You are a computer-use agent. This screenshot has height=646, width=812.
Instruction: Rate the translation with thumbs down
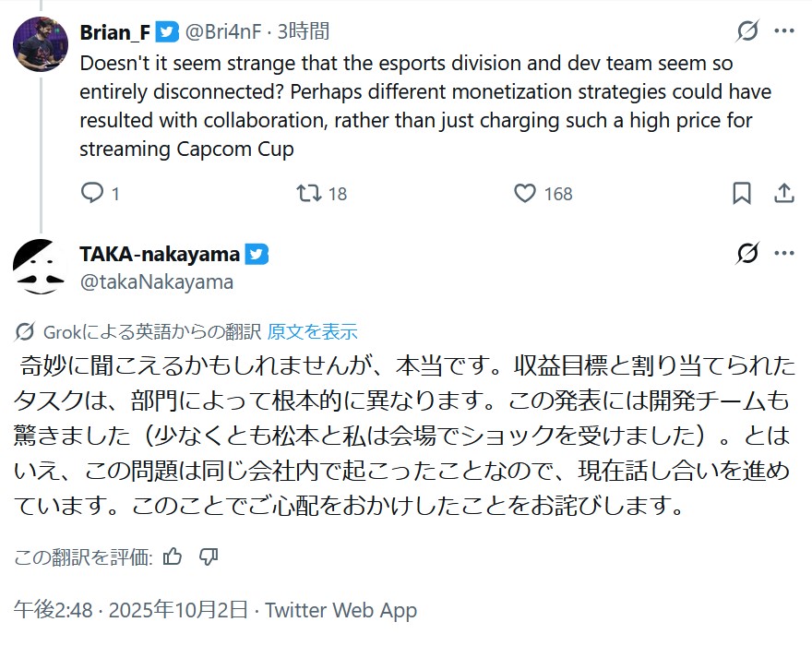click(x=209, y=556)
